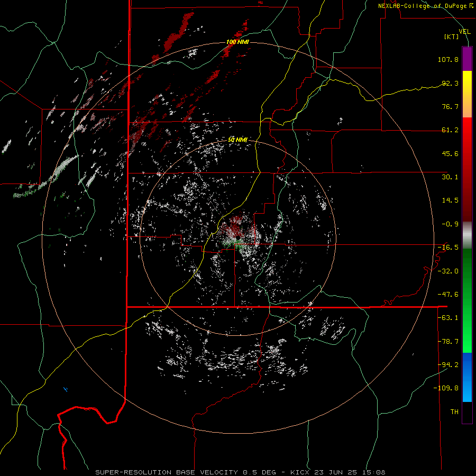Click the NEXLAB-College of DuPage credit text
Screen dimensions: 476x476
[x=425, y=6]
